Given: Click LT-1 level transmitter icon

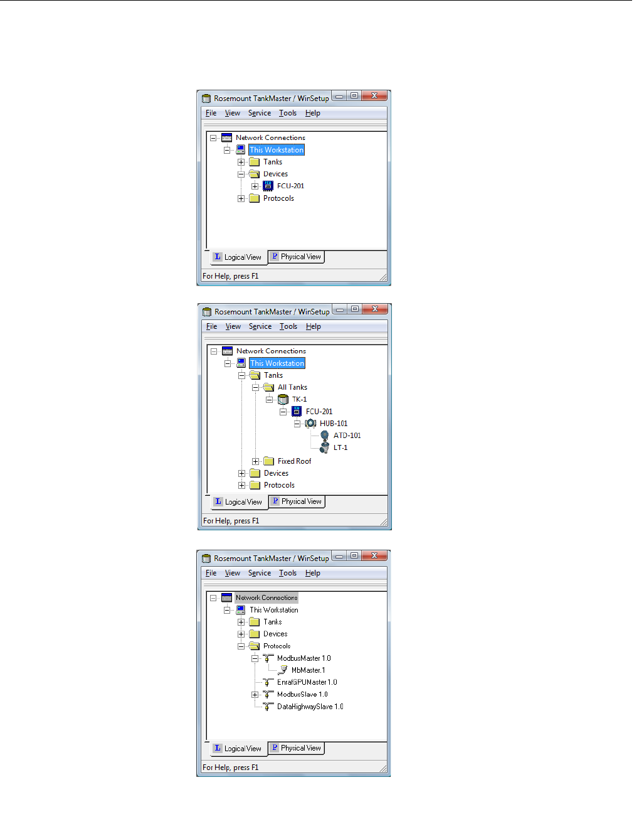Looking at the screenshot, I should pyautogui.click(x=324, y=447).
